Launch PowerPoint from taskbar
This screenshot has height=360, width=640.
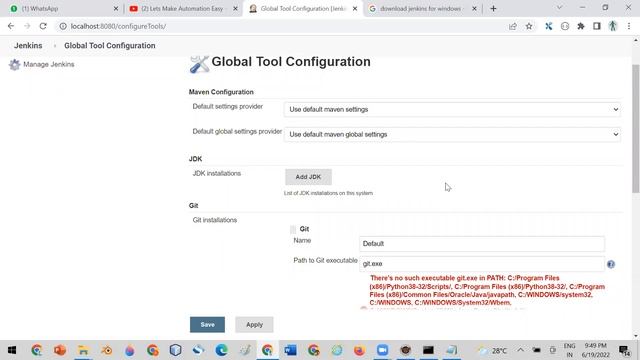[60, 350]
